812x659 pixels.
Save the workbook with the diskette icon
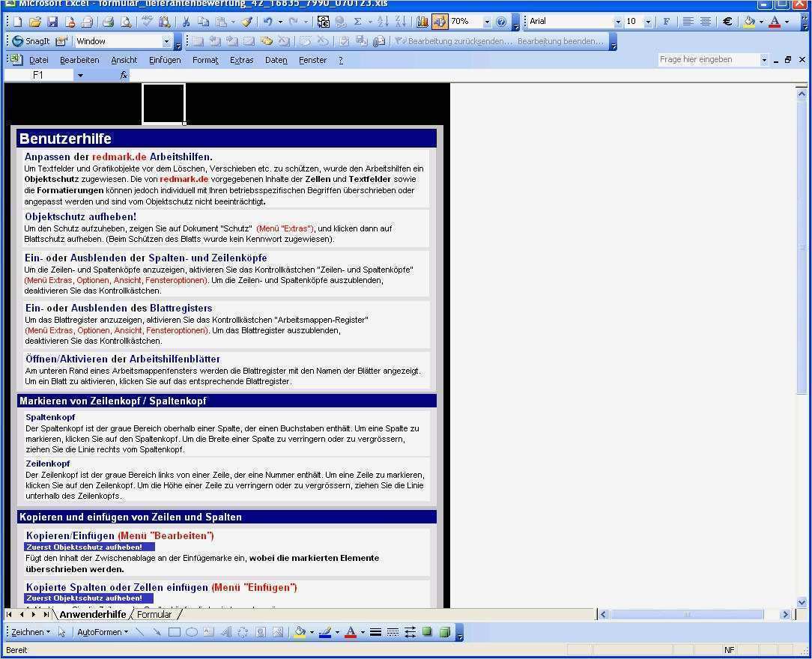coord(52,22)
